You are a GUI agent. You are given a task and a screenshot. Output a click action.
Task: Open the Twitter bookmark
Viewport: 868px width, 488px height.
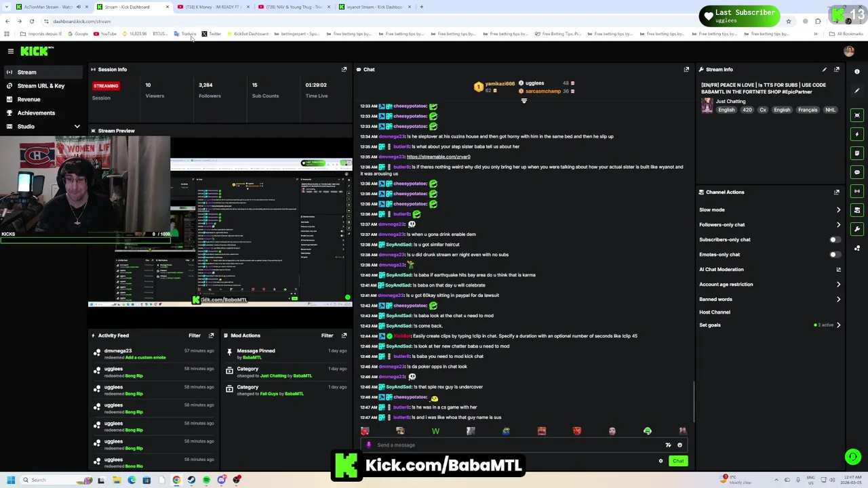[212, 34]
